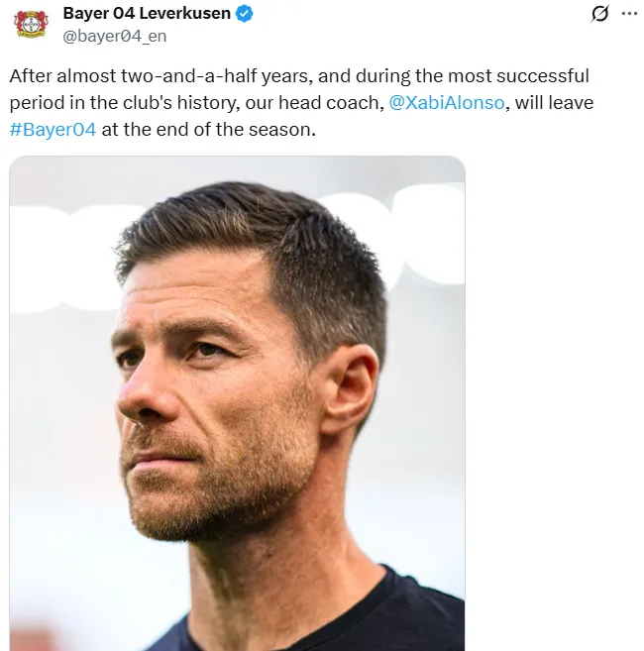Search posts tagged #Bayer04
This screenshot has width=644, height=651.
(x=53, y=130)
